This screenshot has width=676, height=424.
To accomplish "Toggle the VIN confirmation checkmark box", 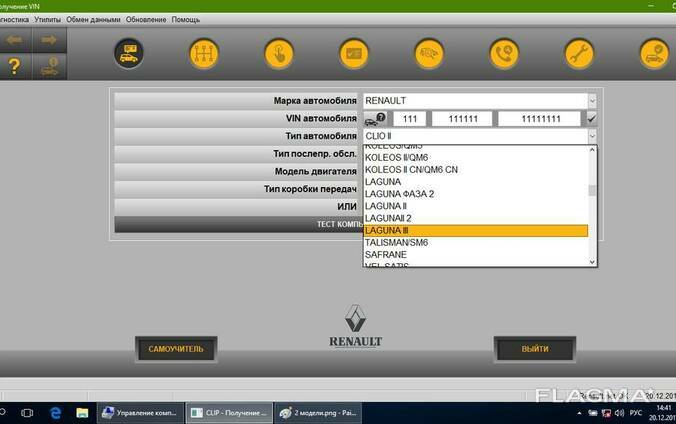I will tap(592, 118).
